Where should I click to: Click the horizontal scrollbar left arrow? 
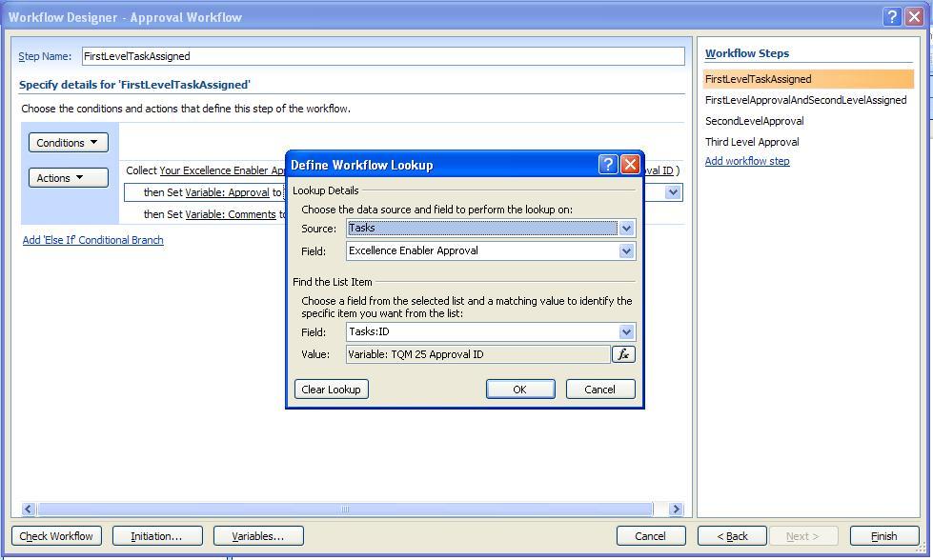point(29,509)
